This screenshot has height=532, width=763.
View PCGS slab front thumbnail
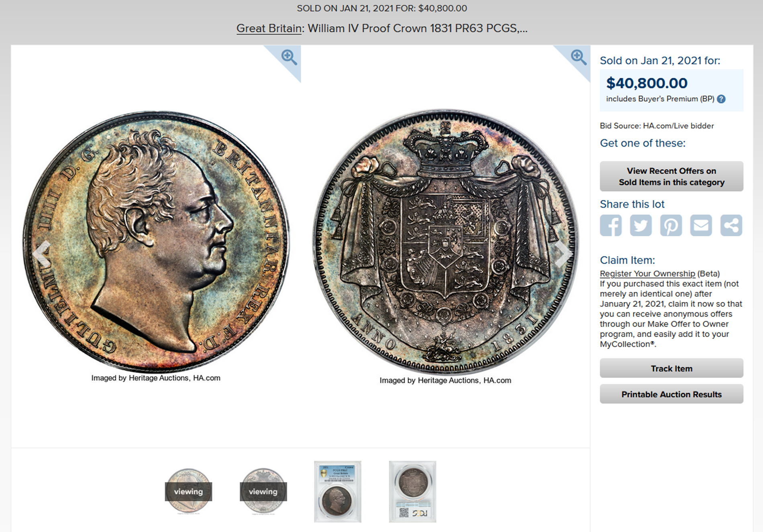[338, 491]
